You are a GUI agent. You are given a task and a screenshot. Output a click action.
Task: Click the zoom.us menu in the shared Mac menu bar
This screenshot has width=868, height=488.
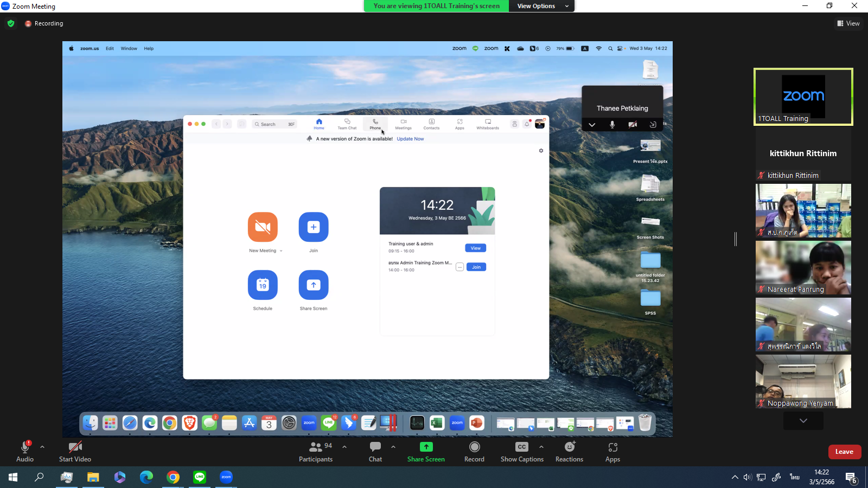90,48
